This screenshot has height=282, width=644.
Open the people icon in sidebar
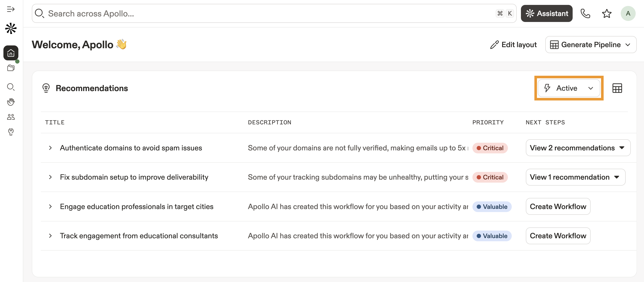[11, 117]
